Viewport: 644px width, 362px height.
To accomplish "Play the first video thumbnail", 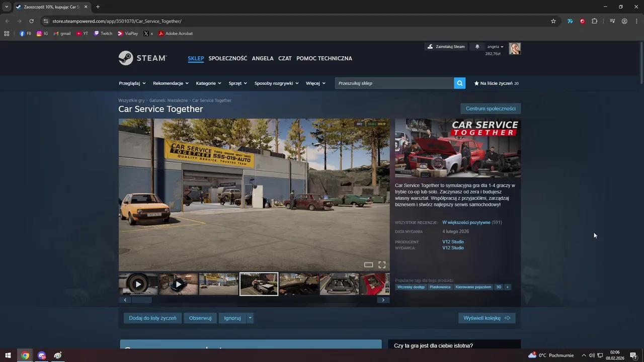I will click(138, 284).
